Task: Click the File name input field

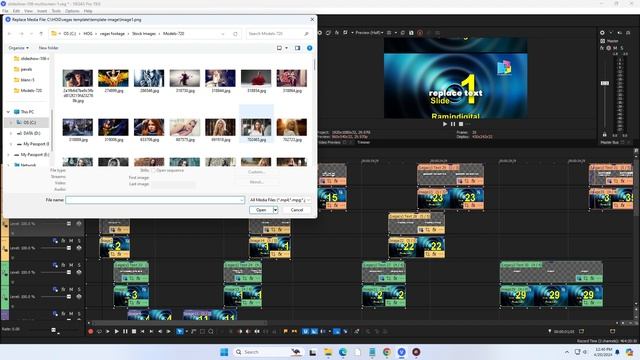Action: pos(155,200)
